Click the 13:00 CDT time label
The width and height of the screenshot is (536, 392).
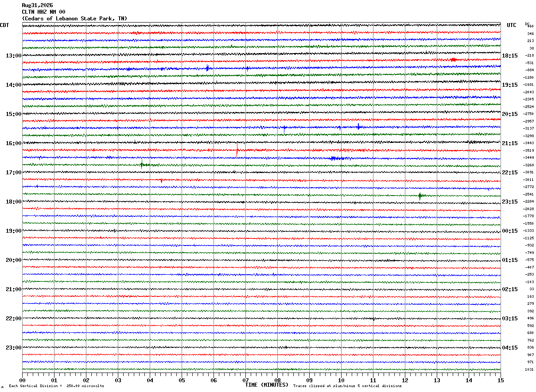click(x=13, y=56)
